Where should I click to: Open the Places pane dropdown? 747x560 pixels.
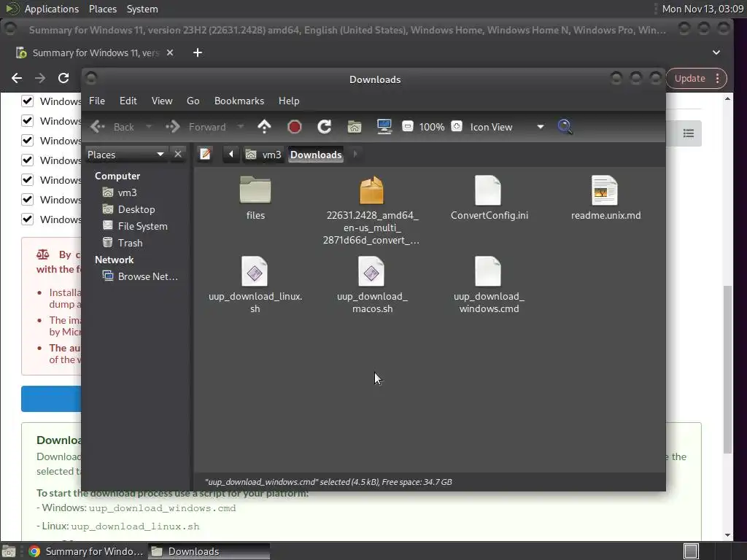click(x=125, y=155)
